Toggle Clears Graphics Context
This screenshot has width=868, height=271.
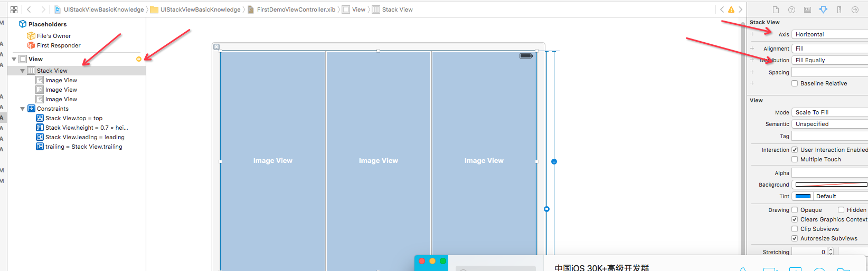[795, 219]
